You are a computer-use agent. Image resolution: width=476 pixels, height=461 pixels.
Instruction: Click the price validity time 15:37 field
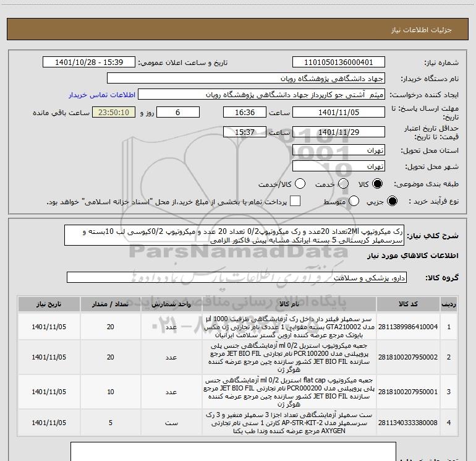(245, 132)
